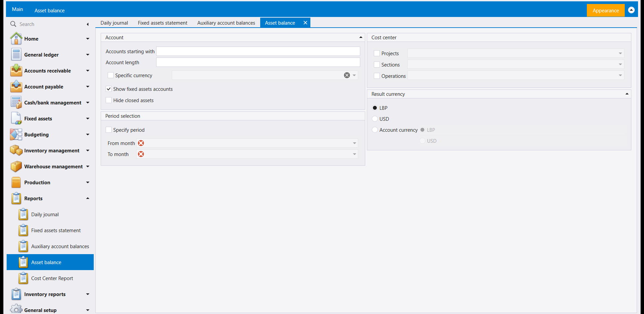
Task: Open the General ledger icon
Action: click(x=16, y=55)
